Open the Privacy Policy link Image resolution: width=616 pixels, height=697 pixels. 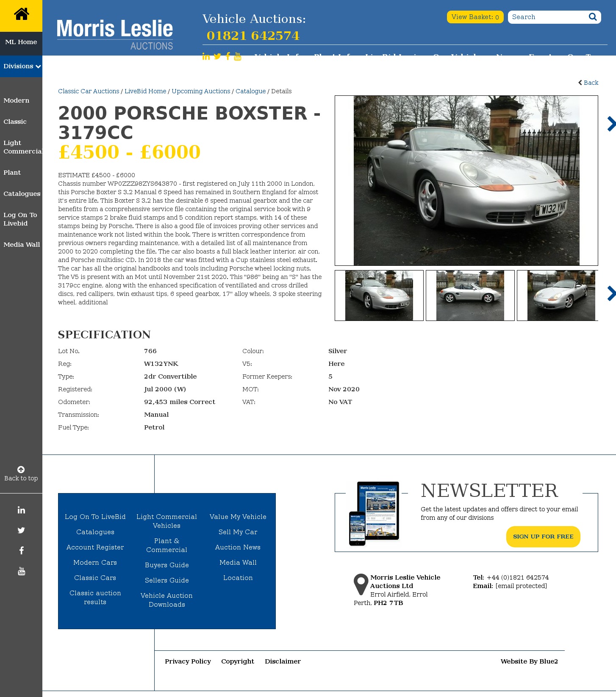pyautogui.click(x=188, y=661)
